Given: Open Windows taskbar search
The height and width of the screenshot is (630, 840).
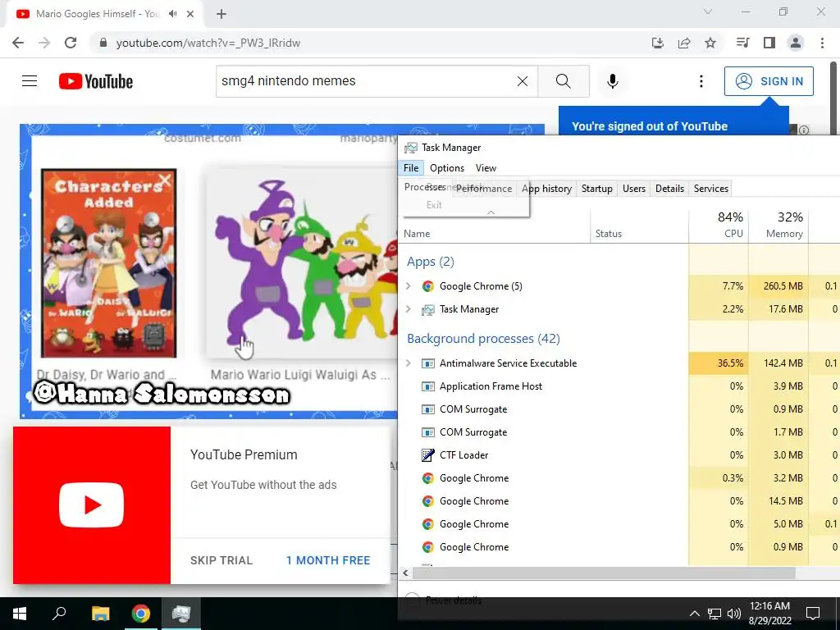Looking at the screenshot, I should coord(59,614).
